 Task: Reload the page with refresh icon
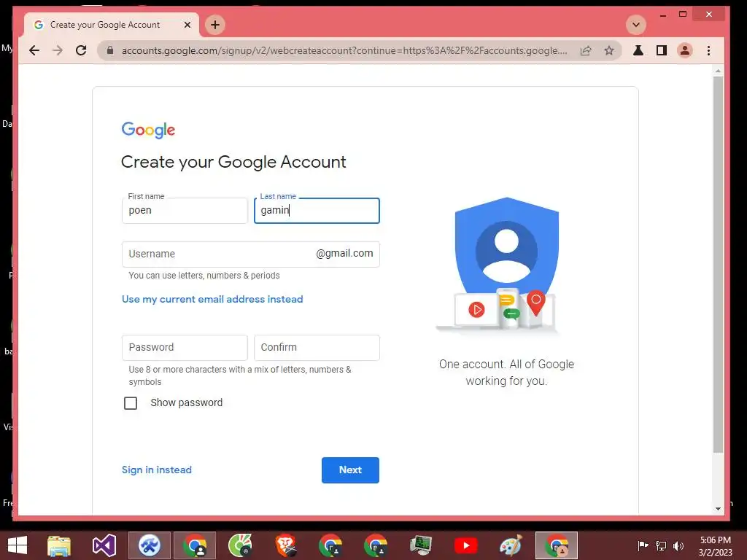point(81,50)
